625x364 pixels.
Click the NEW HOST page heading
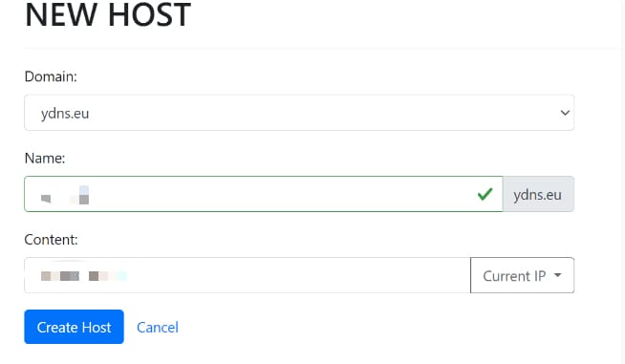(108, 15)
